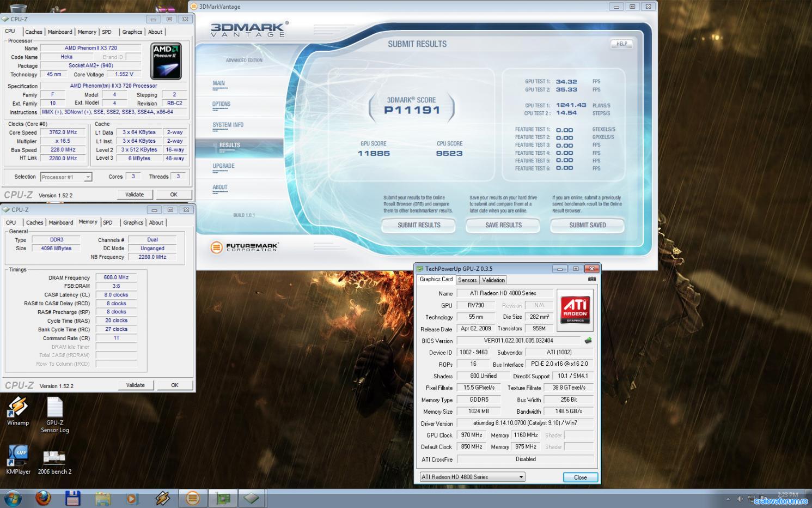Click the volume speaker tray icon

pos(740,499)
